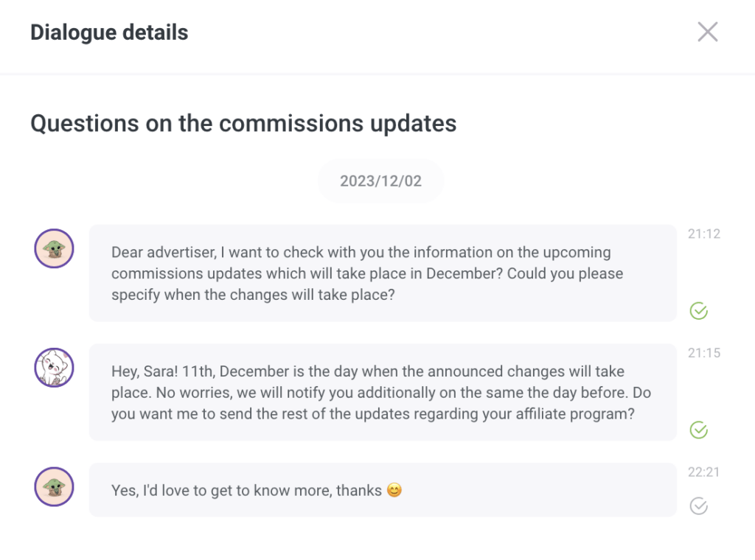
Task: Expand the advertiser's reply bubble
Action: click(x=382, y=392)
